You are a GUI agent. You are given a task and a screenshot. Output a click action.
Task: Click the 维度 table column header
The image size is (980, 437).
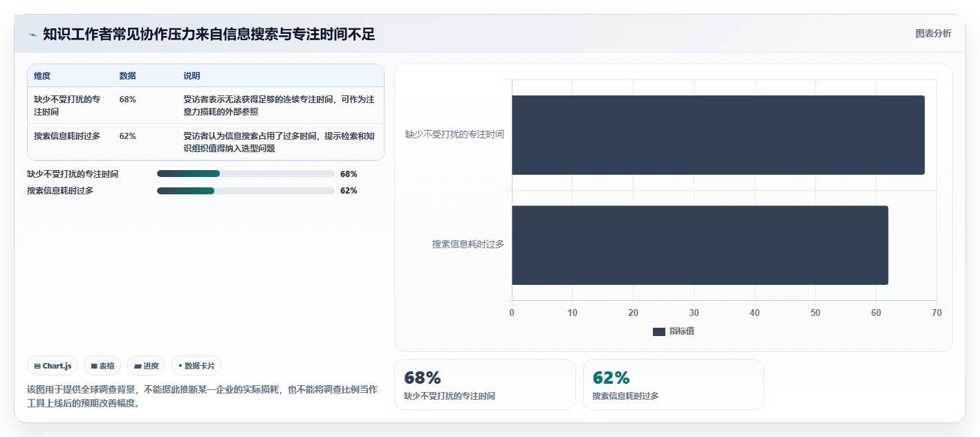pos(42,76)
